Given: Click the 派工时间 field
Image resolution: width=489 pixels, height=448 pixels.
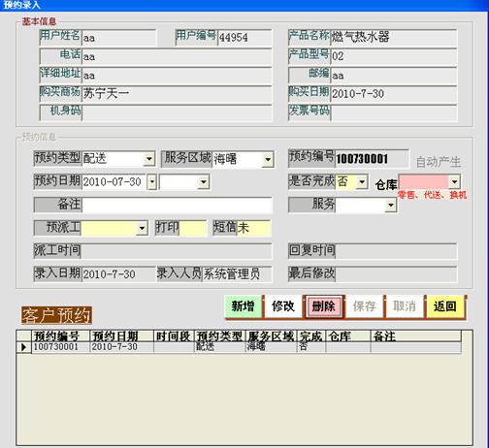Looking at the screenshot, I should coord(177,251).
